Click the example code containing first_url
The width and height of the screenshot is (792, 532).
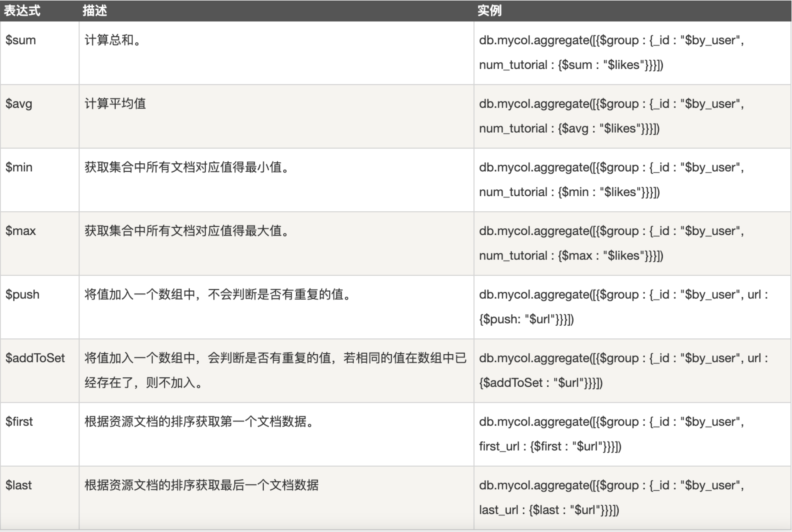(x=612, y=434)
